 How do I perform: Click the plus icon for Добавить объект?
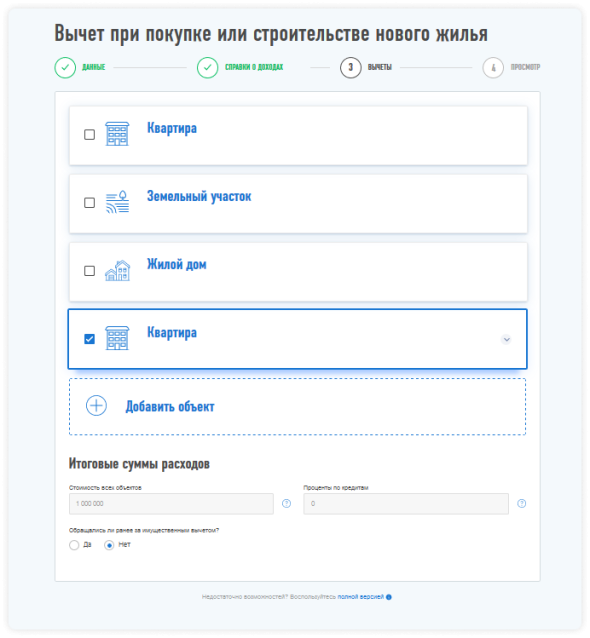[x=96, y=406]
